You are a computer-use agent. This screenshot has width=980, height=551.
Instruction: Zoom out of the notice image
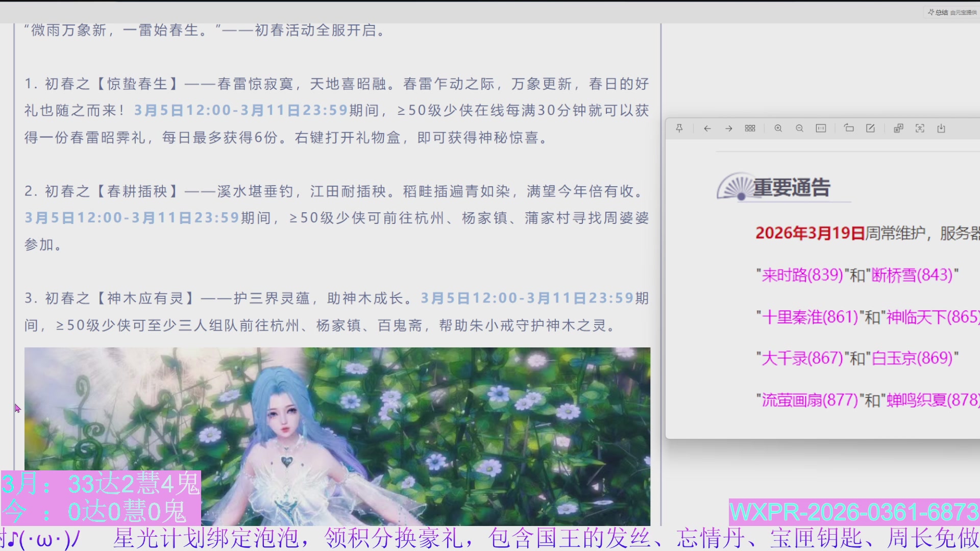799,128
